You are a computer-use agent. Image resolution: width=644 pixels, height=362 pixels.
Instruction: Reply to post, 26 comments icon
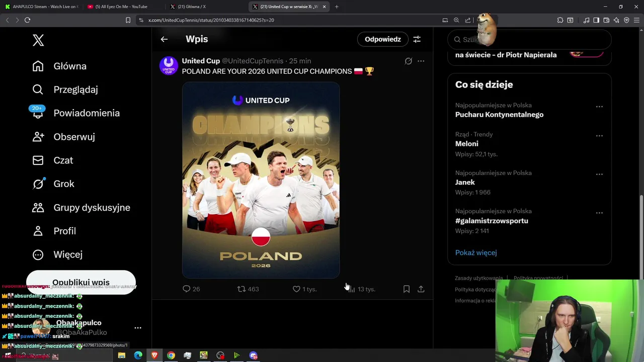coord(191,289)
